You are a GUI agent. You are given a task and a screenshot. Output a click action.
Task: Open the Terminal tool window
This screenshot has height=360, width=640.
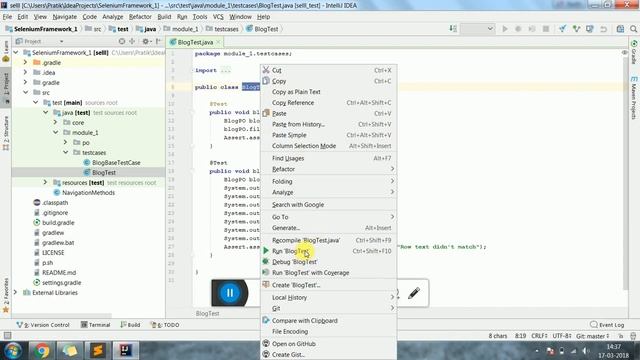pyautogui.click(x=96, y=325)
